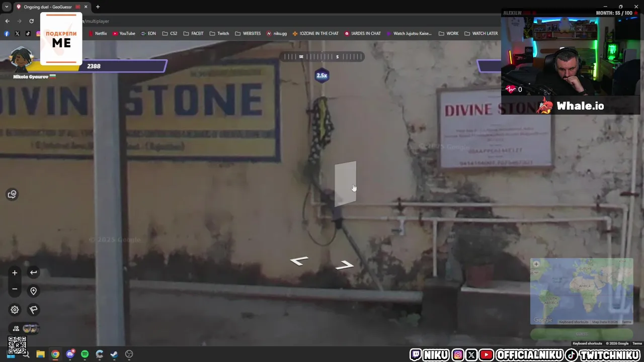Click the compass heading bar

coord(322,56)
